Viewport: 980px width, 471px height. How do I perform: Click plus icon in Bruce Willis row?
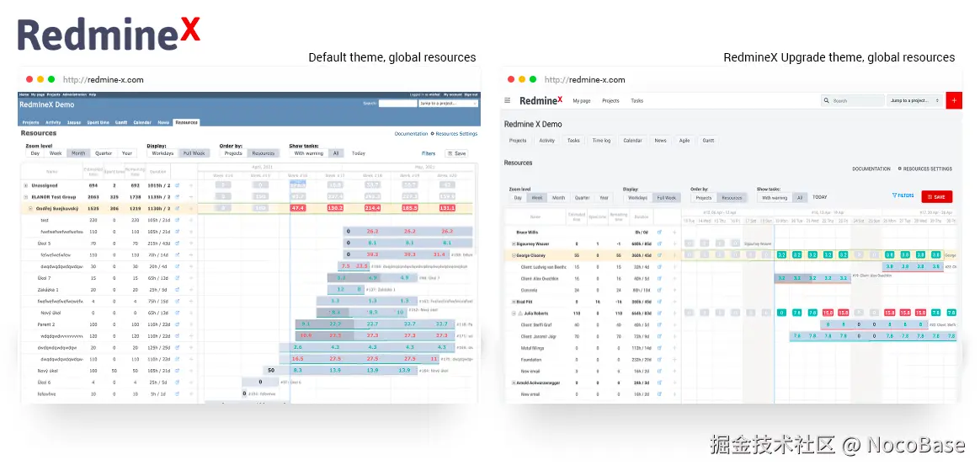[674, 232]
